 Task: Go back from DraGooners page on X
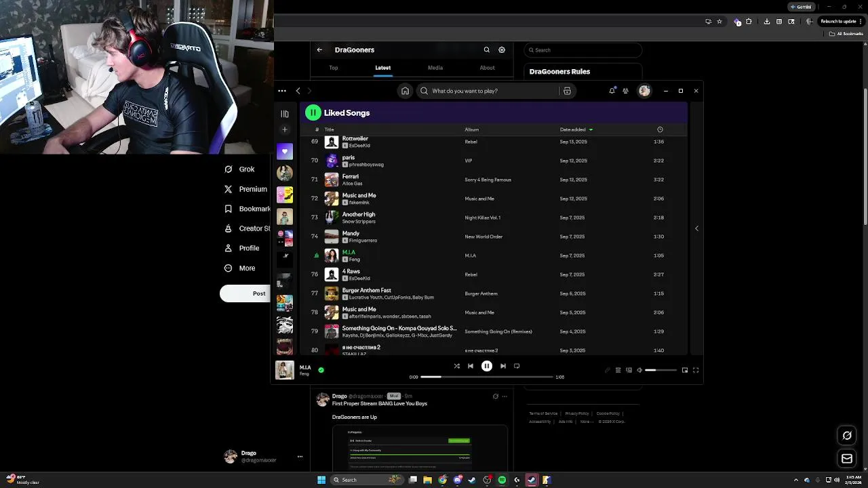(x=319, y=49)
